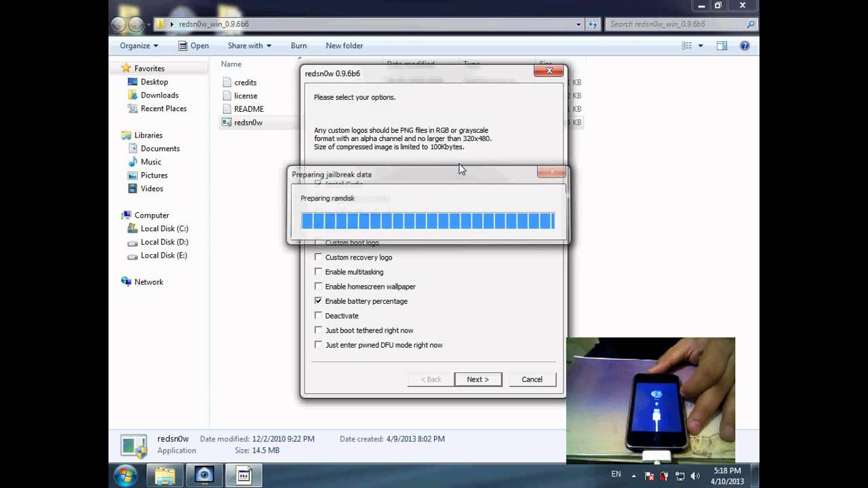Open Local Disk (D:)
Viewport: 868px width, 488px height.
click(x=164, y=242)
